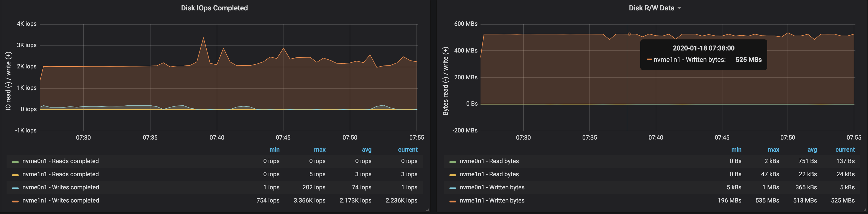The image size is (868, 214).
Task: Click the 4K iops y-axis label
Action: pos(27,24)
